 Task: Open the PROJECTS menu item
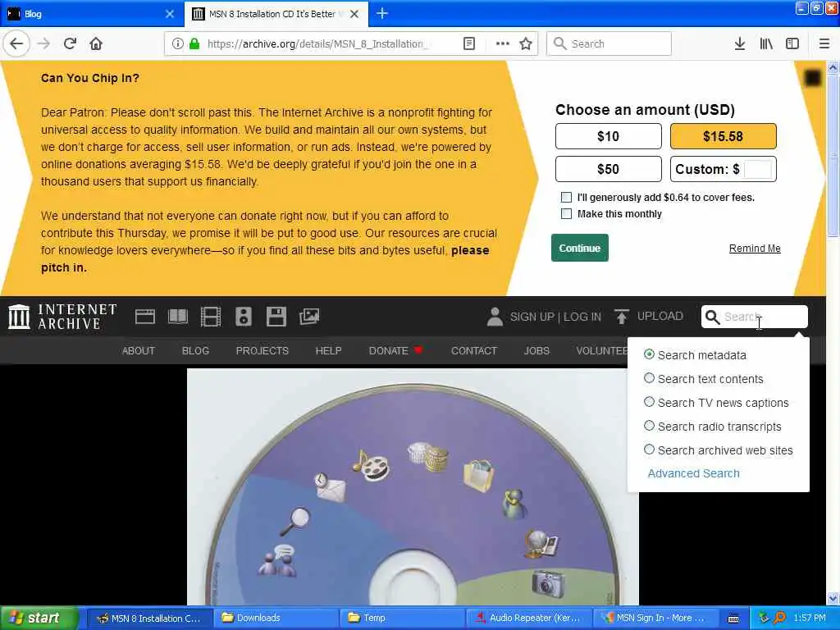click(x=262, y=351)
